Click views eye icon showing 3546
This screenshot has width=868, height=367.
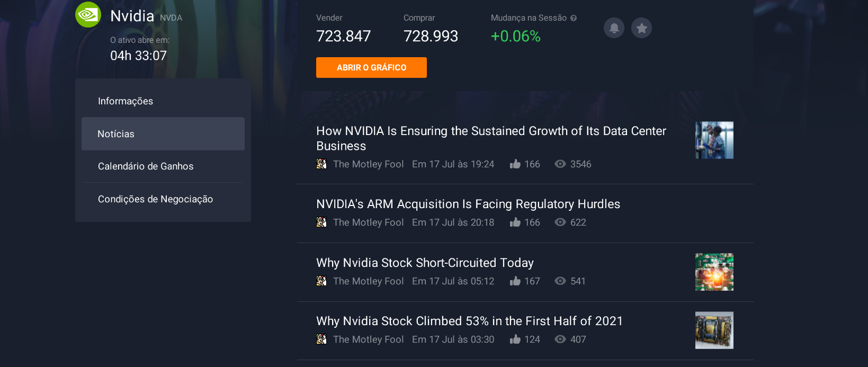[560, 164]
